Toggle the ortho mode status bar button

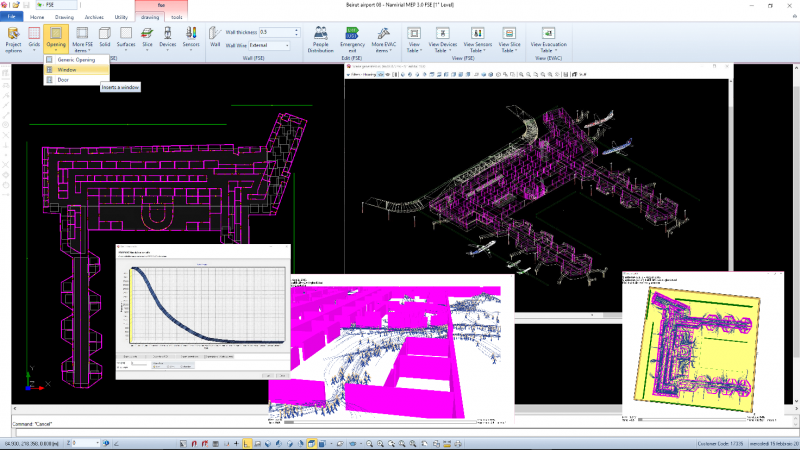click(x=247, y=444)
